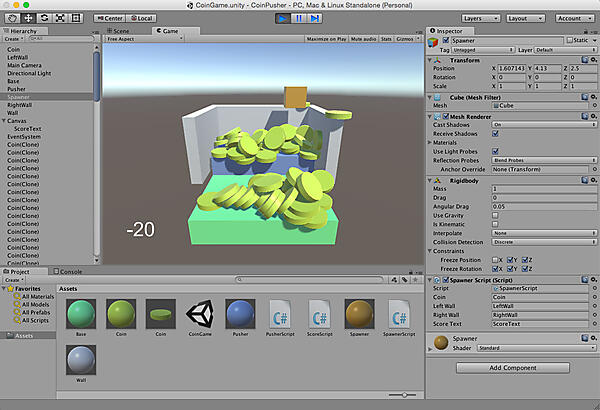Select the Hand tool in toolbar
600x410 pixels.
click(11, 18)
